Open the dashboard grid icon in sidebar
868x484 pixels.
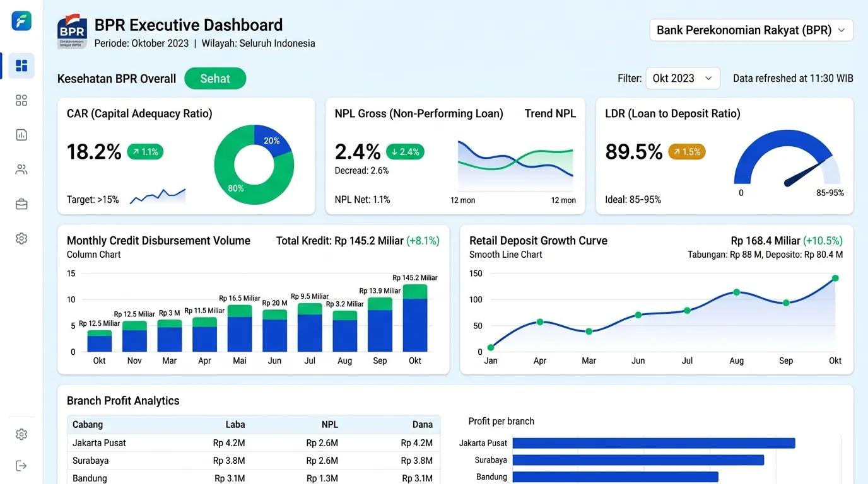click(21, 66)
